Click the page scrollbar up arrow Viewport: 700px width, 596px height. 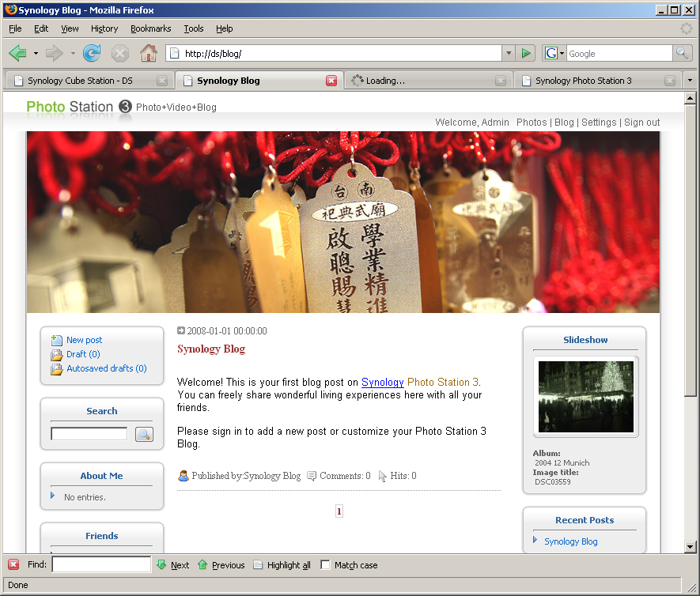click(691, 98)
